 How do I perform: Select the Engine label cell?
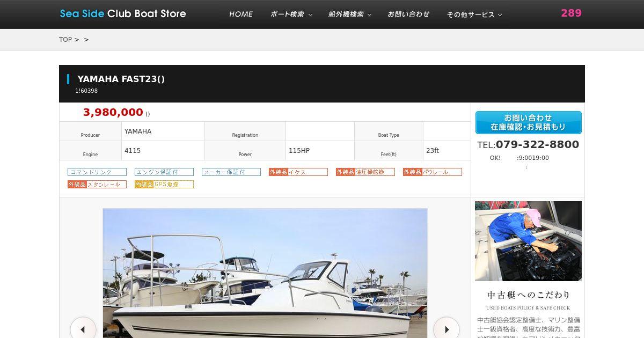coord(90,151)
